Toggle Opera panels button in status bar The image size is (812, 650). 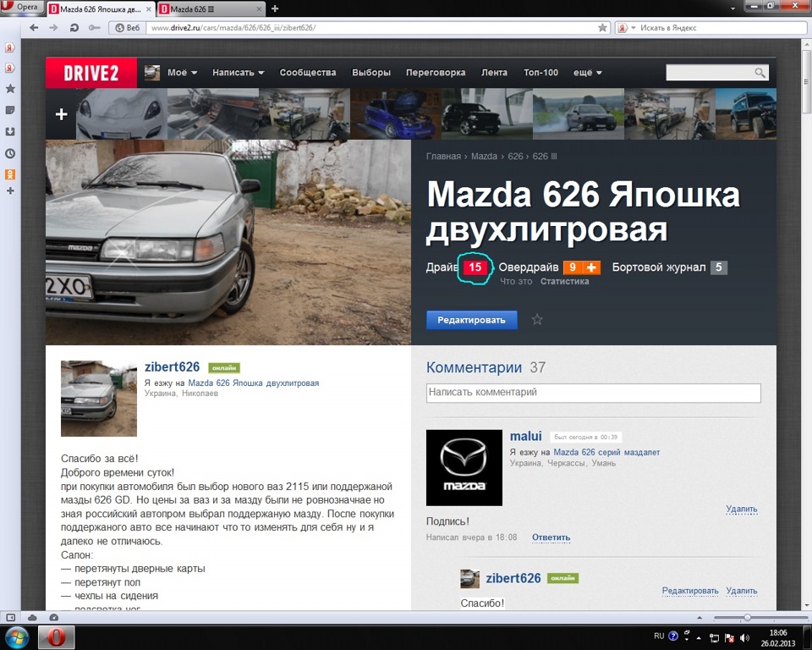point(10,617)
